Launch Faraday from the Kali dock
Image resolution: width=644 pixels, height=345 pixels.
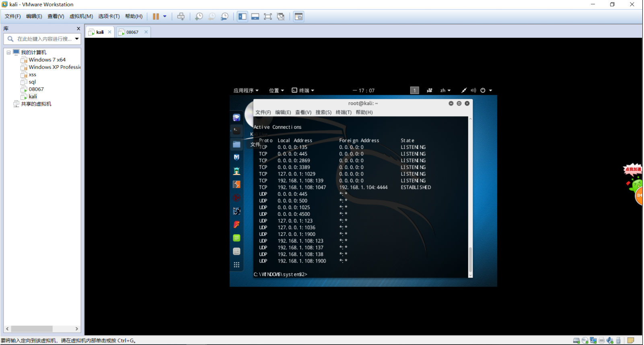tap(237, 225)
